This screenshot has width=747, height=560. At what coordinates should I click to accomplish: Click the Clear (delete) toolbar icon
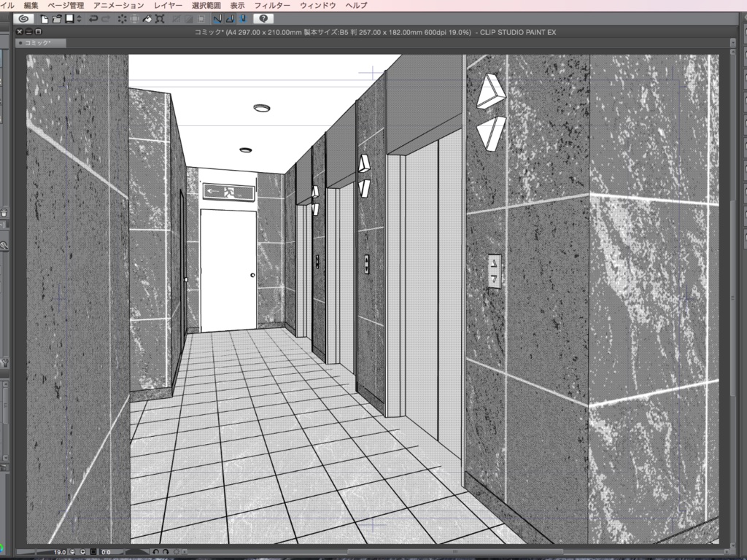pos(123,18)
